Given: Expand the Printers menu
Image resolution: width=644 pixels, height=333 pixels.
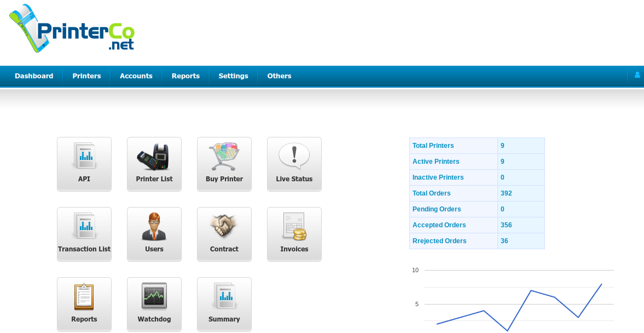Looking at the screenshot, I should pyautogui.click(x=86, y=76).
